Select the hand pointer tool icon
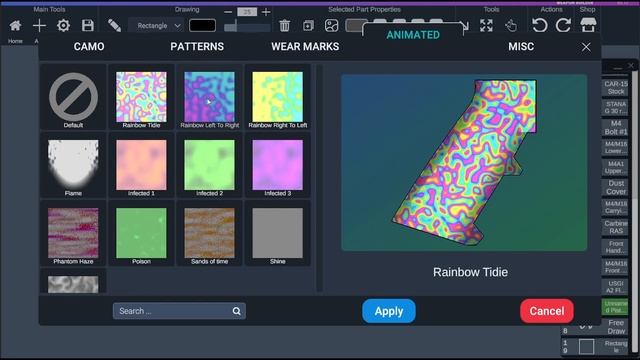This screenshot has width=640, height=360. [511, 26]
